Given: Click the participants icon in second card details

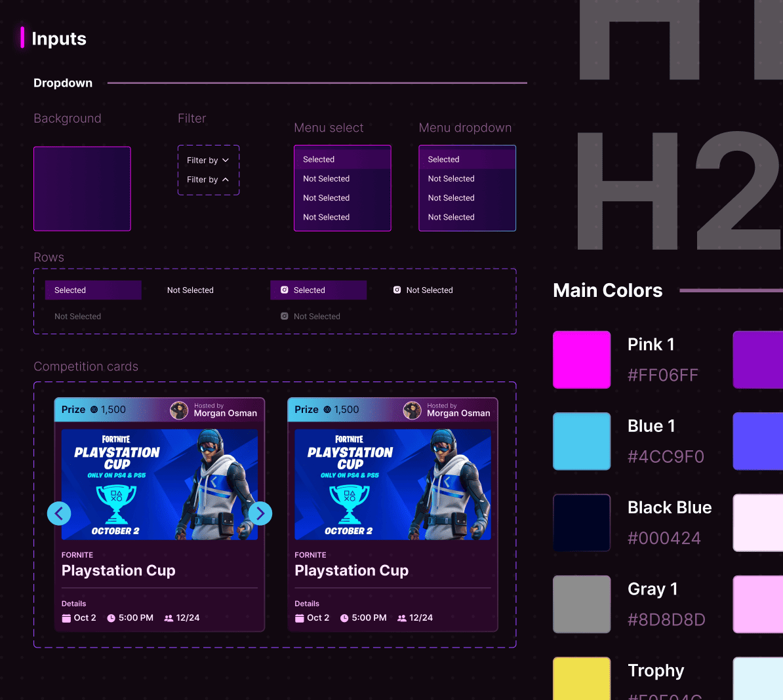Looking at the screenshot, I should point(402,618).
